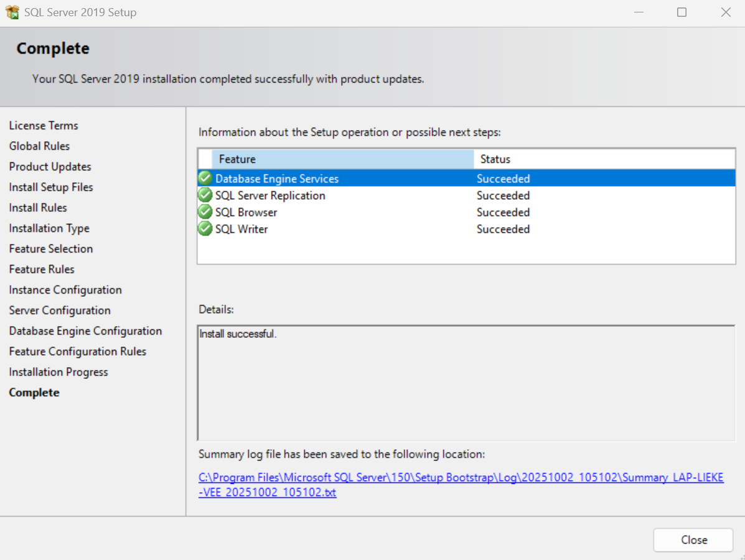Click the Install Setup Files step
This screenshot has height=560, width=745.
click(51, 187)
